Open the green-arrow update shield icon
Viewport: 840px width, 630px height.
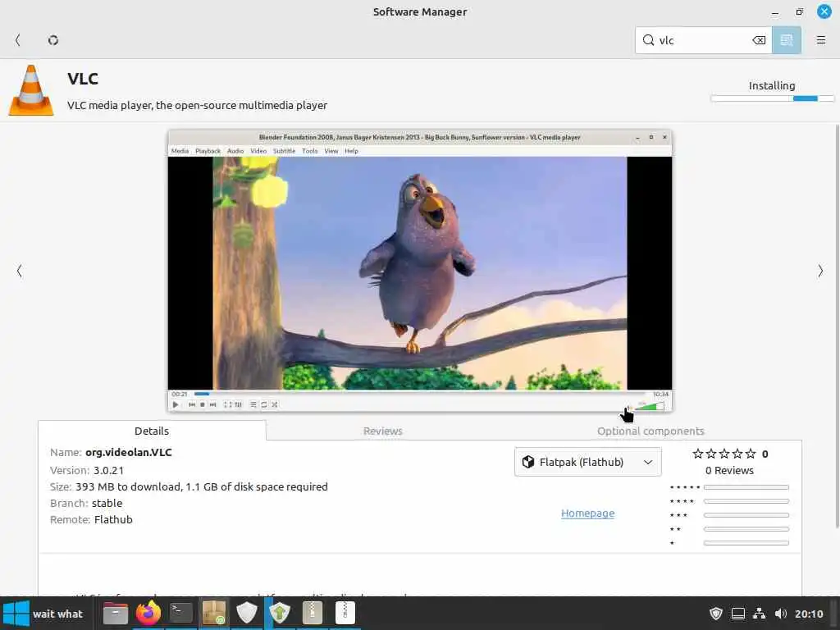pos(280,613)
